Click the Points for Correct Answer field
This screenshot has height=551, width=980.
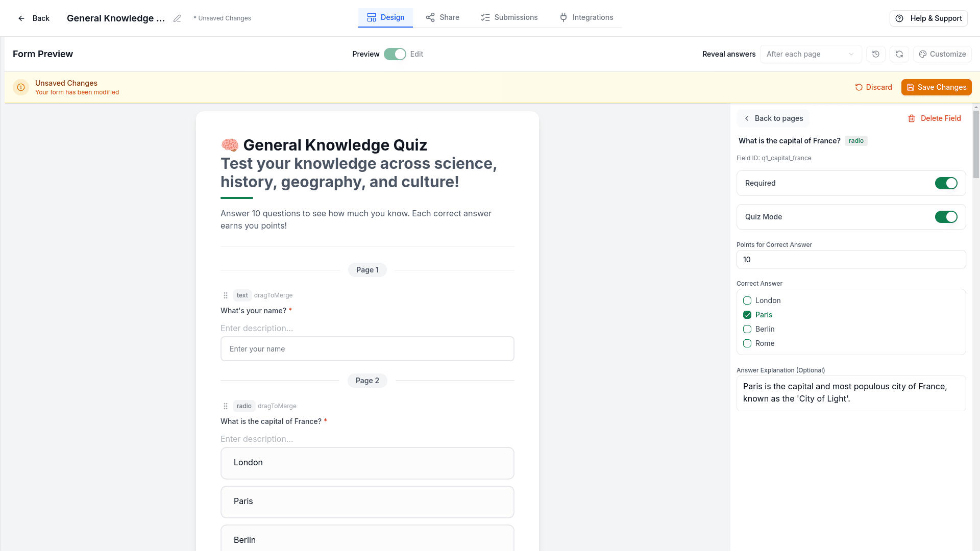[x=851, y=260]
